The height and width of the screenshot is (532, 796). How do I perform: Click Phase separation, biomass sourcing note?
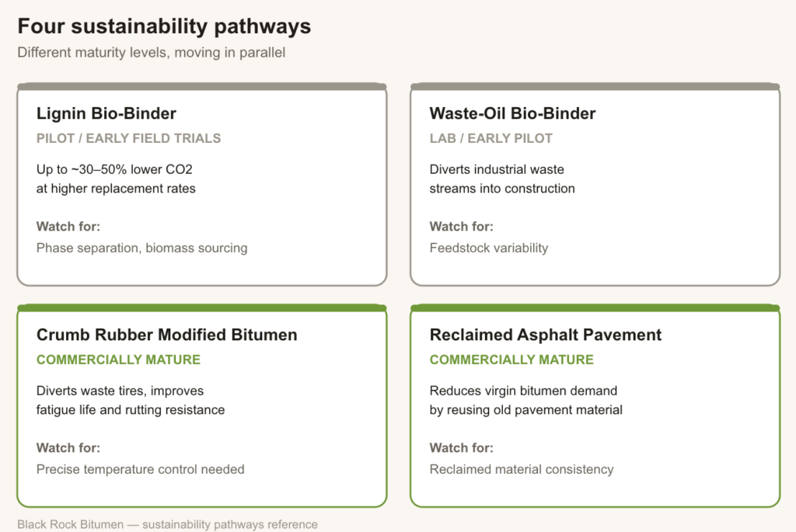coord(141,248)
